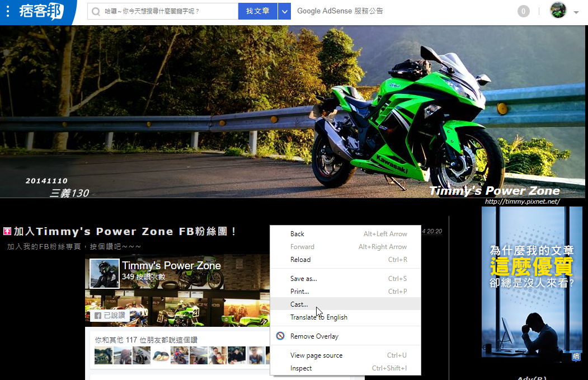
Task: Click the 你和其他 117 位朋友都說這個讚 text
Action: (x=146, y=340)
